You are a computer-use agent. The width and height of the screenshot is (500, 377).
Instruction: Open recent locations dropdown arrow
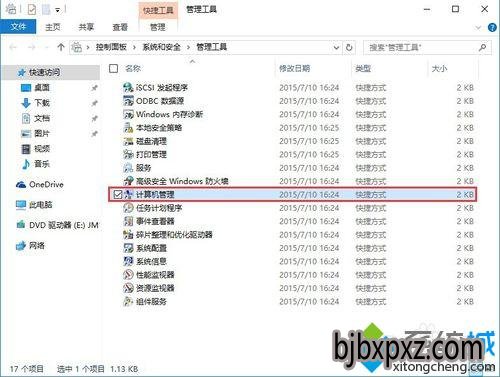[47, 47]
